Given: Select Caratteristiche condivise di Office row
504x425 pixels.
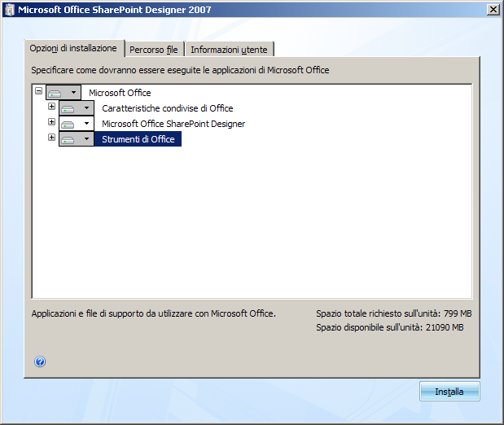Looking at the screenshot, I should pos(168,108).
